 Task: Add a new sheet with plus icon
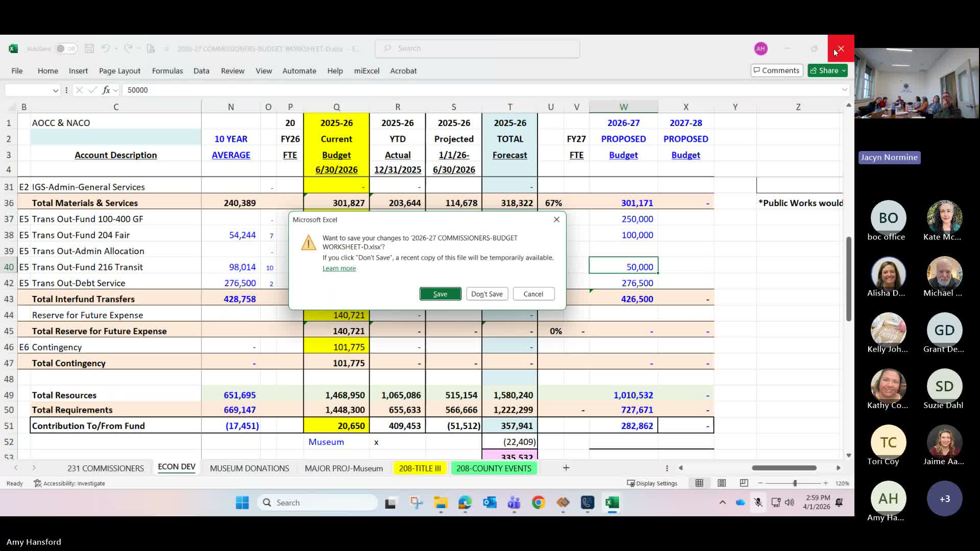point(566,468)
